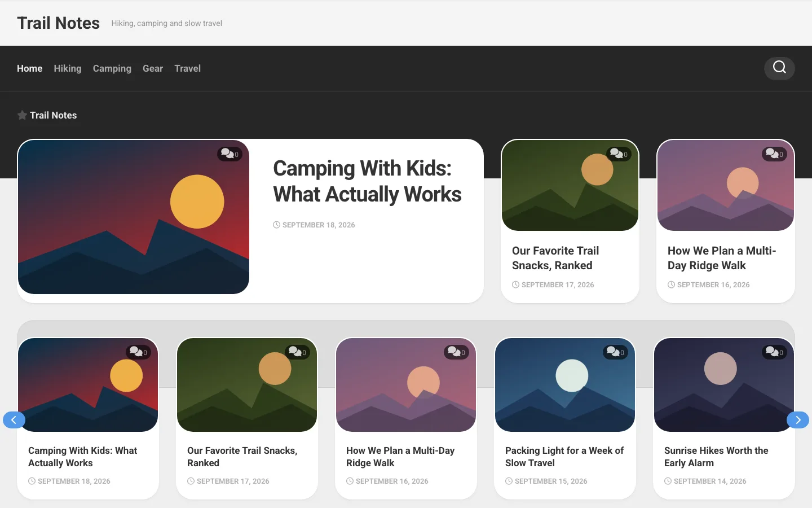Screen dimensions: 812x508
Task: Click Packing Light blue mountain thumbnail
Action: (565, 385)
